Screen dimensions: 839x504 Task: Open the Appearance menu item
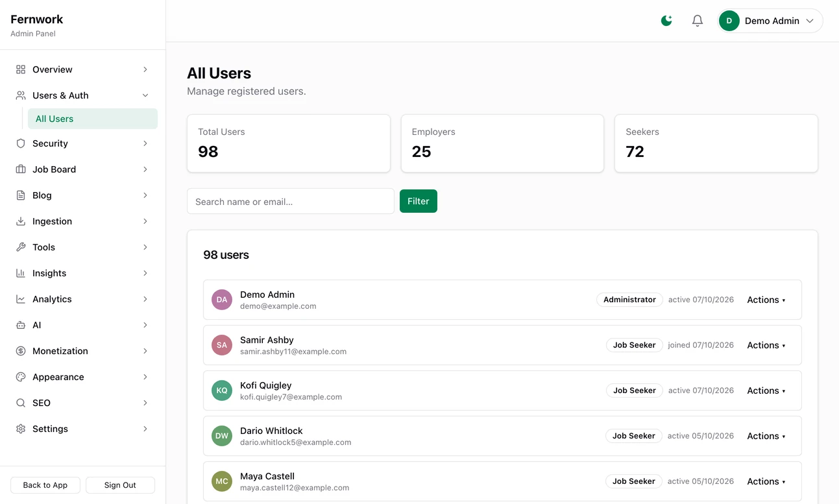click(83, 377)
